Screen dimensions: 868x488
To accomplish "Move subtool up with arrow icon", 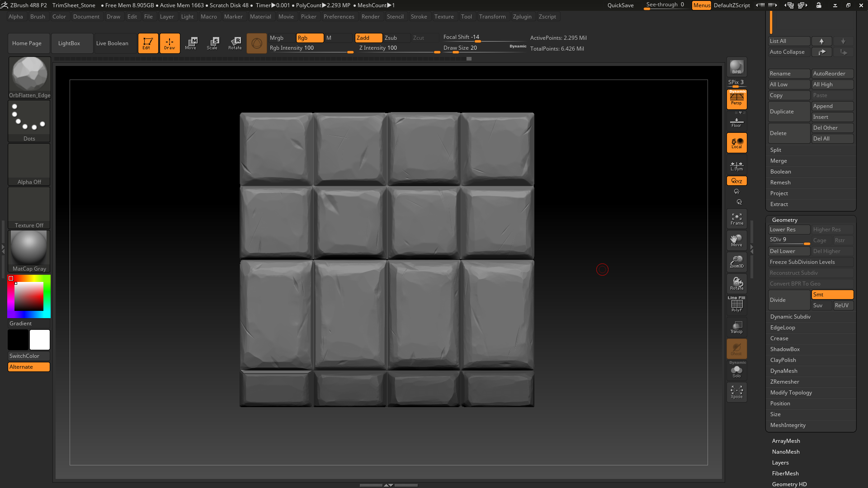I will pyautogui.click(x=821, y=41).
